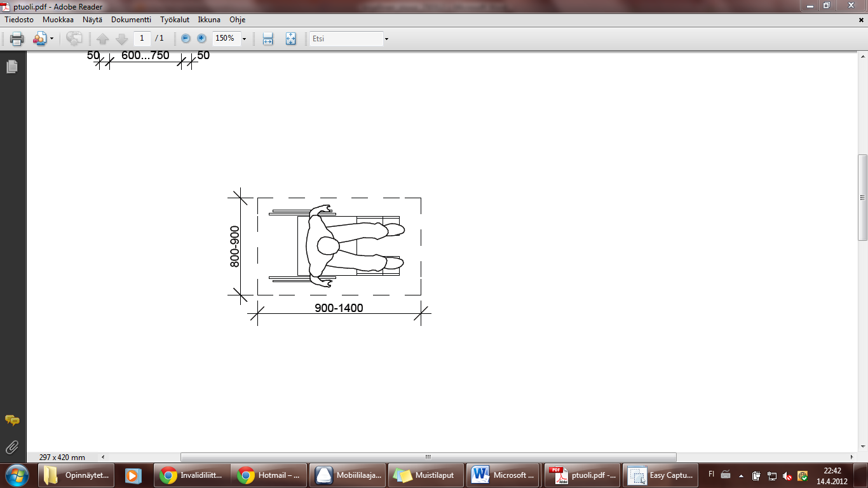Click the horizontal scrollbar right arrow
The image size is (868, 488).
click(852, 457)
